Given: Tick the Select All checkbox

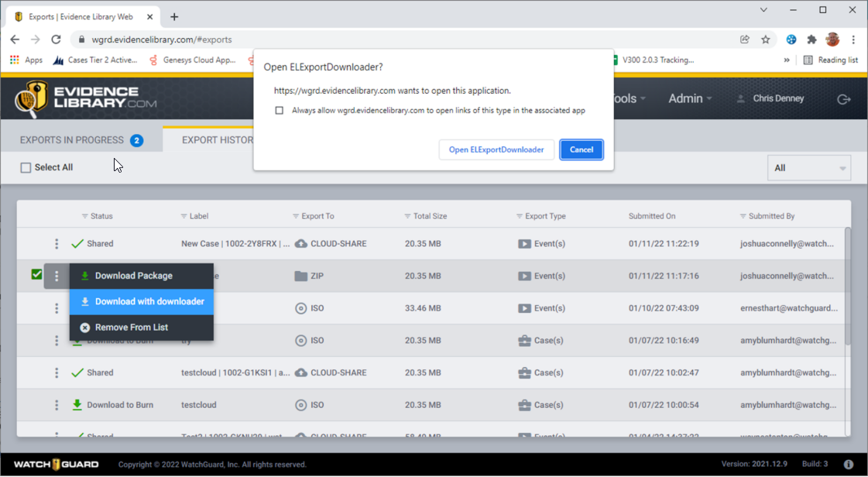Looking at the screenshot, I should click(x=26, y=168).
